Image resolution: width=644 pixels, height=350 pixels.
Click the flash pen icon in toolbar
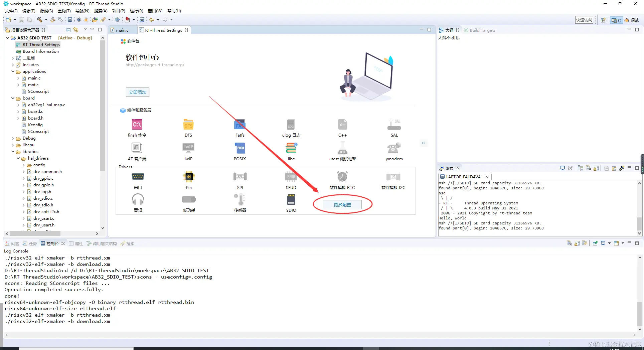tap(103, 20)
